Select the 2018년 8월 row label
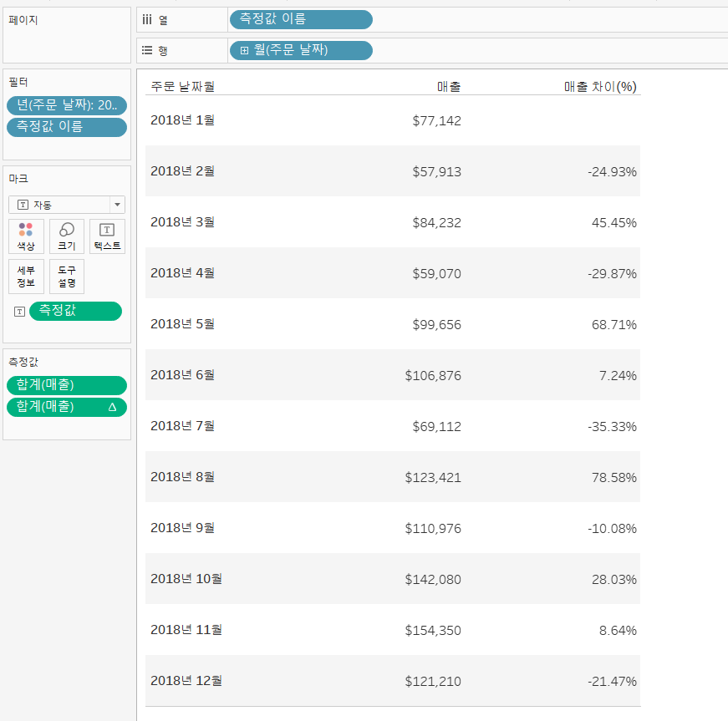This screenshot has width=728, height=721. 182,477
